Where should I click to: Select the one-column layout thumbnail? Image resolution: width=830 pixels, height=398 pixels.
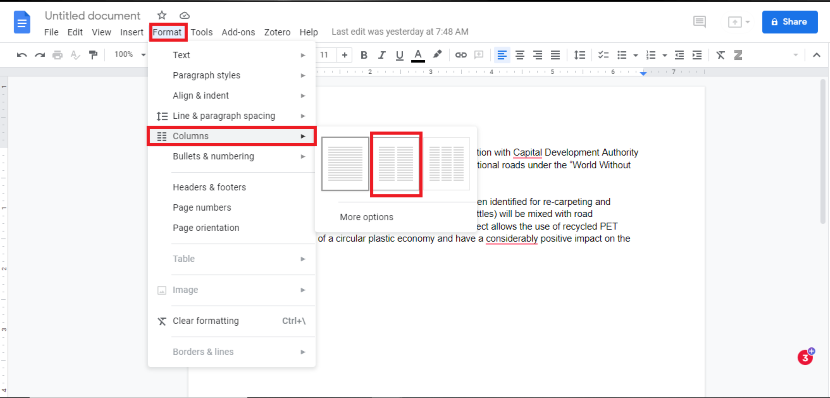click(345, 164)
